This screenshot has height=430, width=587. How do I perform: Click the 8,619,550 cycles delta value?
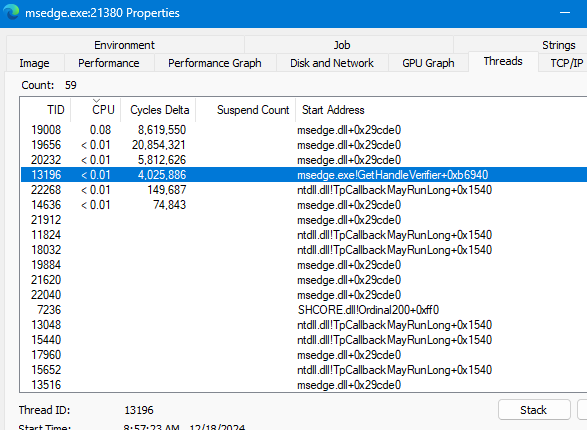click(162, 129)
